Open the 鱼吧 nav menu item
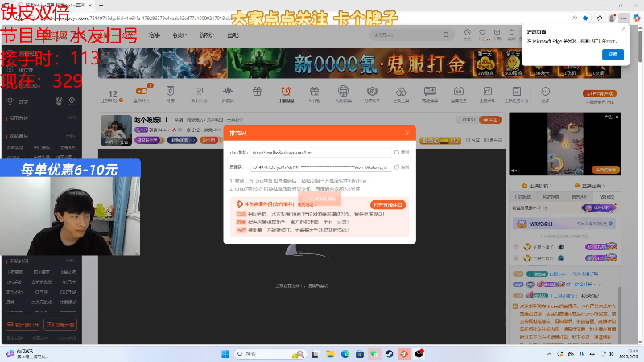 click(x=233, y=35)
